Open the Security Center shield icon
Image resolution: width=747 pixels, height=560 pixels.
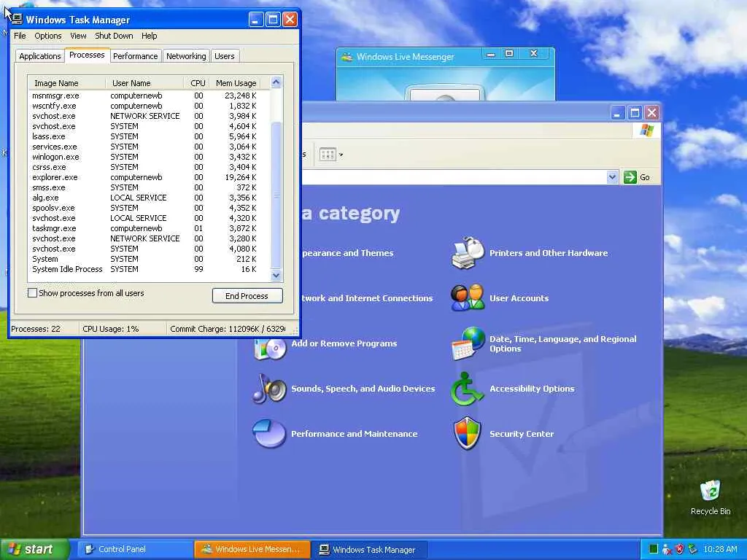click(x=468, y=433)
